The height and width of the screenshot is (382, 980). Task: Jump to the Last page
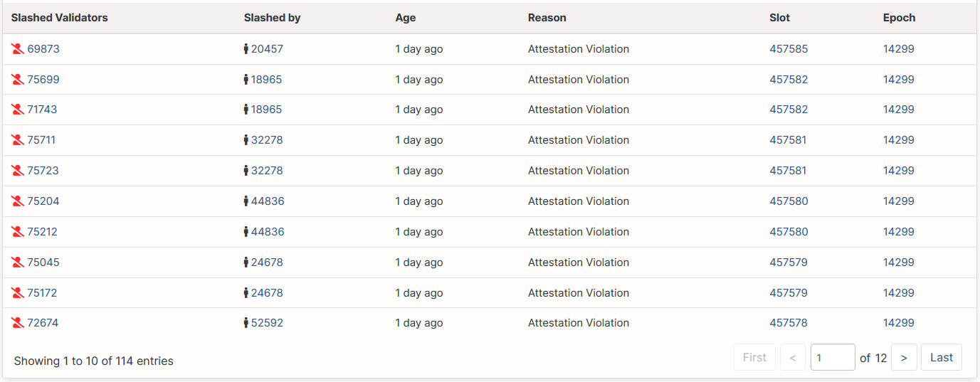[x=942, y=358]
